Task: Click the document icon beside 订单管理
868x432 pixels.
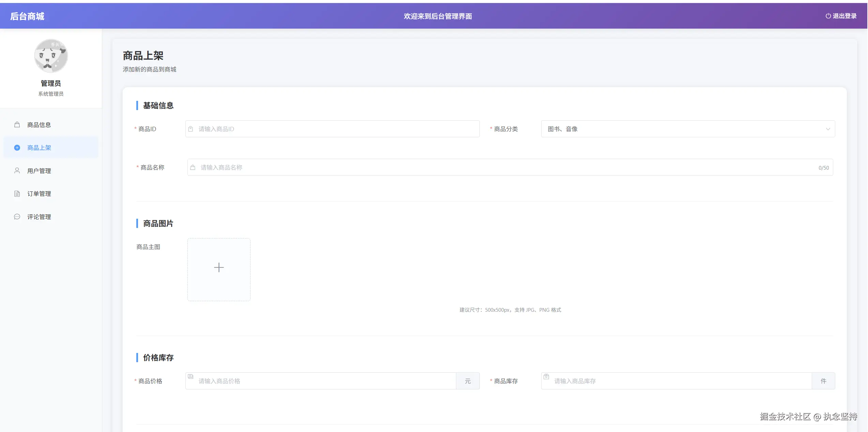Action: (17, 194)
